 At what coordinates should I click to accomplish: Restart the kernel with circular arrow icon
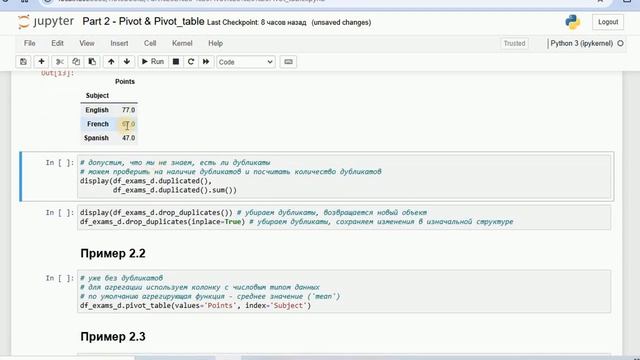click(x=191, y=62)
